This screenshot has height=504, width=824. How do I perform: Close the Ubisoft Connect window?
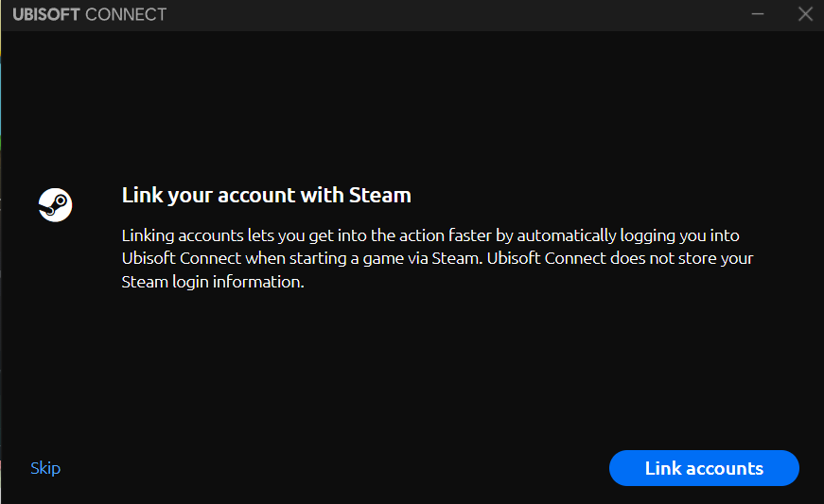(x=805, y=14)
